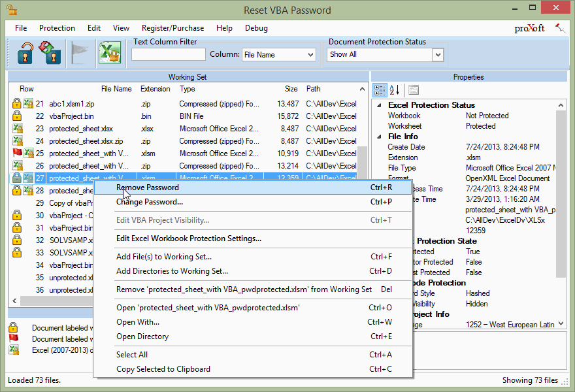
Task: Open the Protection menu
Action: click(57, 28)
